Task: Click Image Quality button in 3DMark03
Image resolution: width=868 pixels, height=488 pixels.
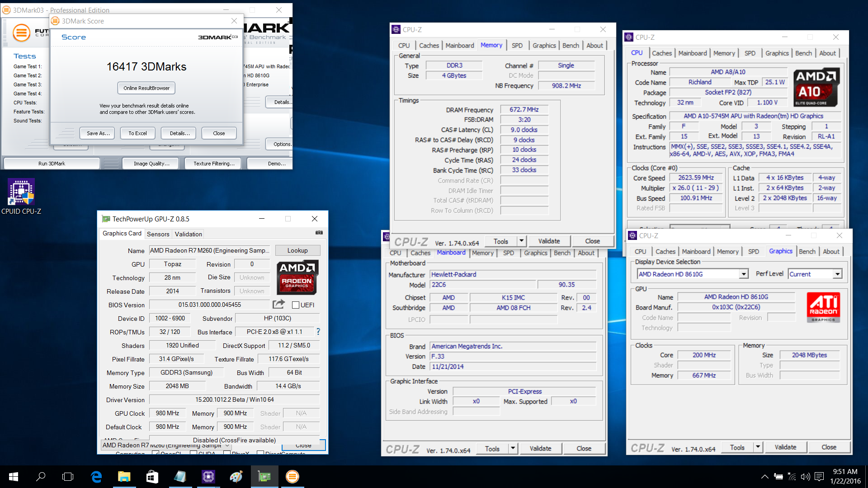Action: pos(151,164)
